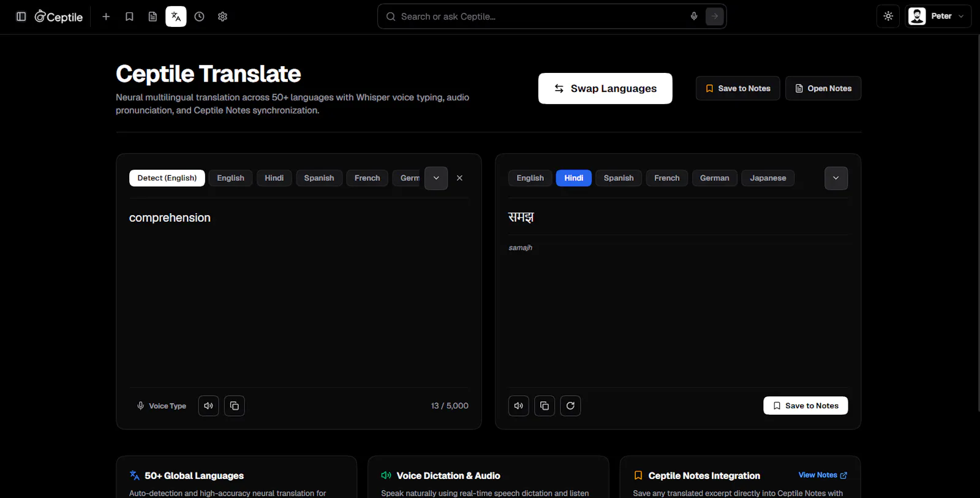Set target language to German
This screenshot has height=498, width=980.
click(x=715, y=178)
